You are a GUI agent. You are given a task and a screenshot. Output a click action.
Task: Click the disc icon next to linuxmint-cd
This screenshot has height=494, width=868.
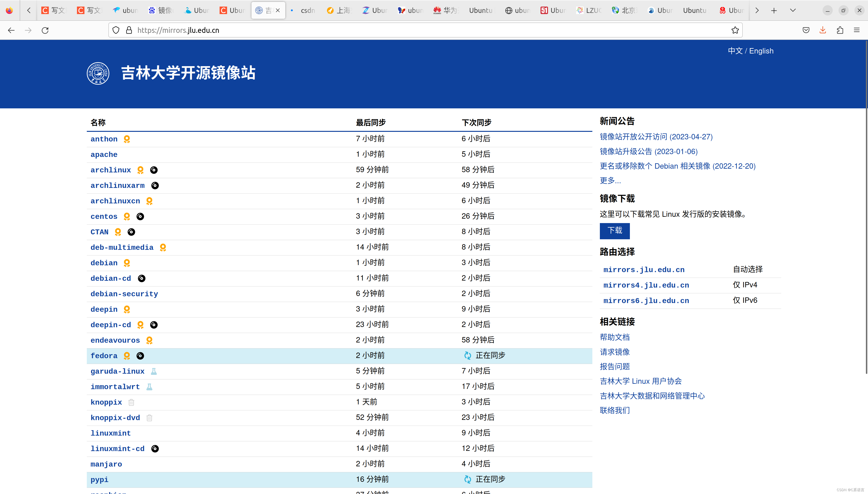point(155,449)
